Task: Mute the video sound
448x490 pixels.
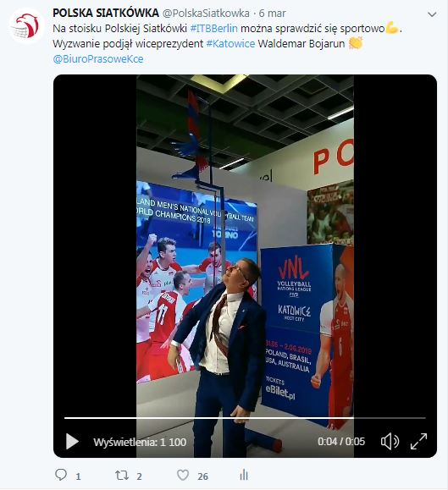Action: [390, 442]
